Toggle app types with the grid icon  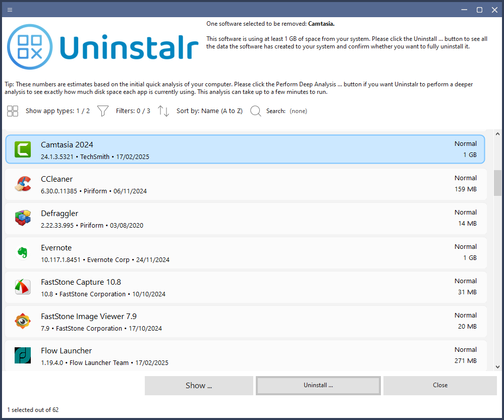click(12, 111)
